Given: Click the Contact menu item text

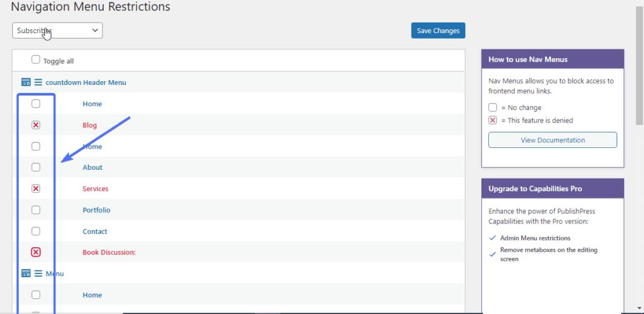Looking at the screenshot, I should 95,231.
